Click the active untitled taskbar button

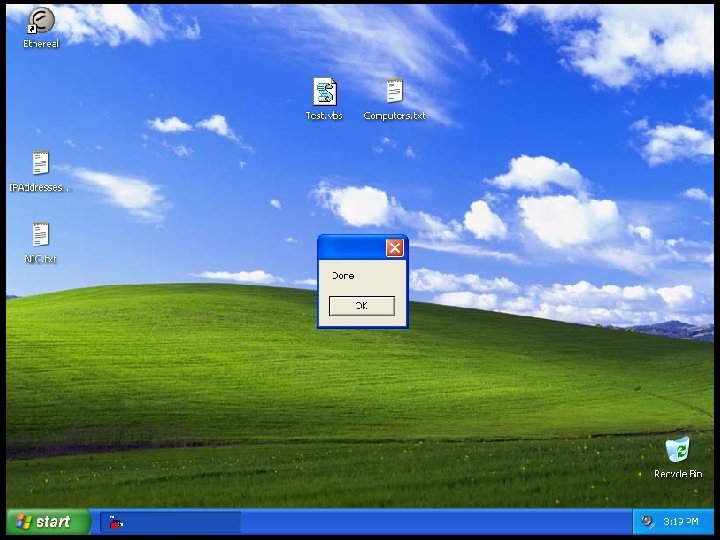pos(170,522)
